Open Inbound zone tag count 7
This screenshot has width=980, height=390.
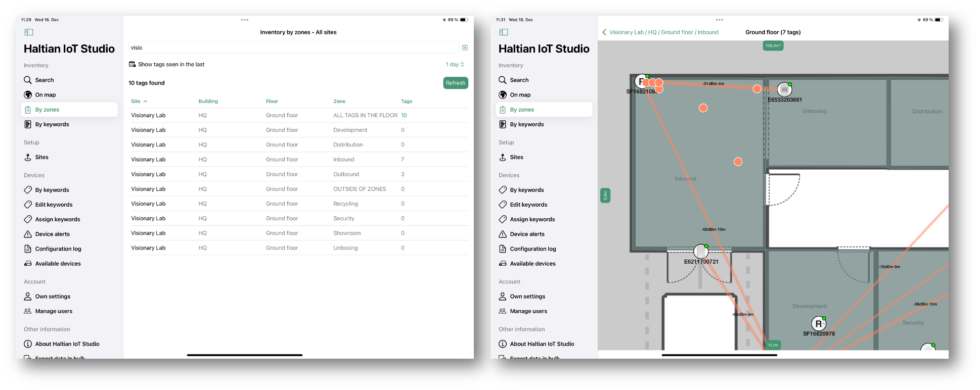pos(403,160)
